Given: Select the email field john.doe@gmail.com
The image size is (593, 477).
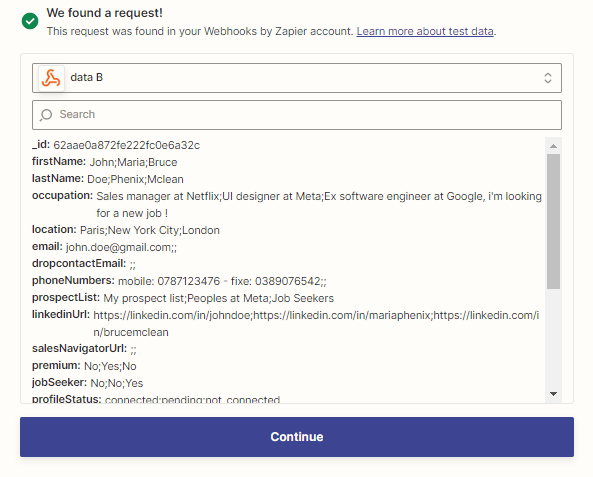Looking at the screenshot, I should click(121, 247).
